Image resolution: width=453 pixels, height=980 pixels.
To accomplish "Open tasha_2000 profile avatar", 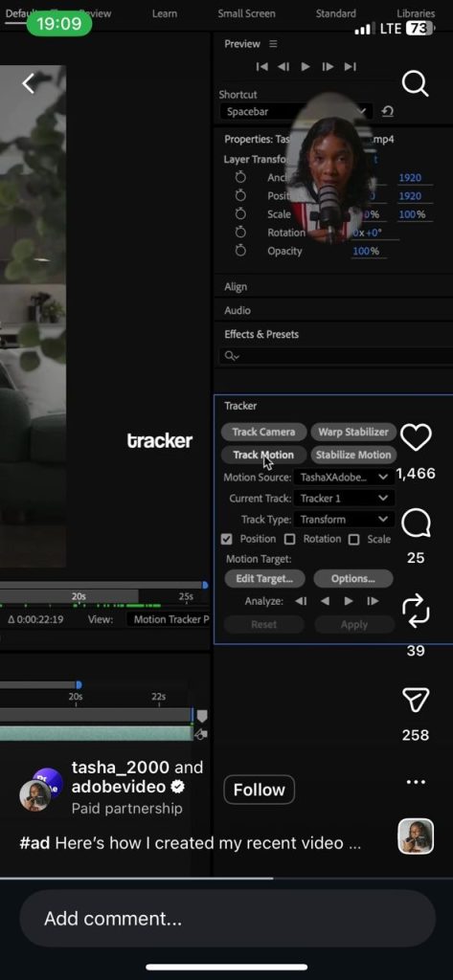I will [x=36, y=793].
